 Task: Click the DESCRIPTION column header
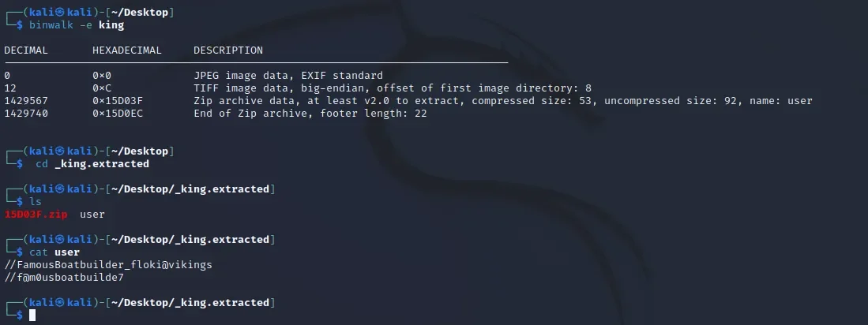pyautogui.click(x=228, y=50)
